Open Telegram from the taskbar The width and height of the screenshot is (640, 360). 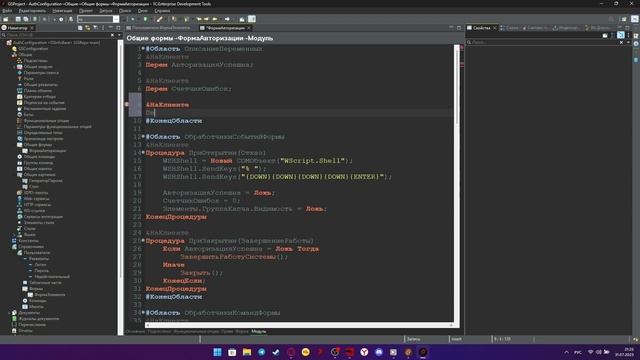pos(262,352)
